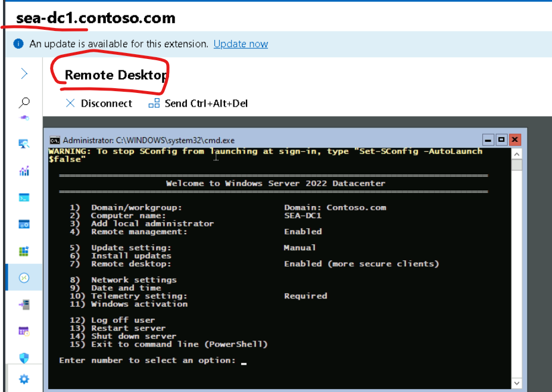Screen dimensions: 552x392
Task: Click the Disconnect button
Action: (99, 103)
